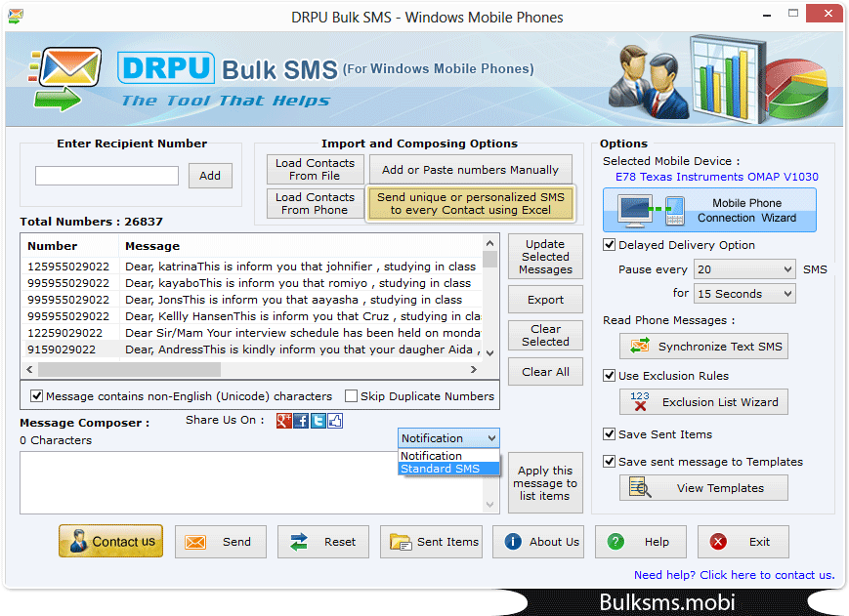Click the Send envelope icon
The width and height of the screenshot is (849, 616).
point(195,542)
